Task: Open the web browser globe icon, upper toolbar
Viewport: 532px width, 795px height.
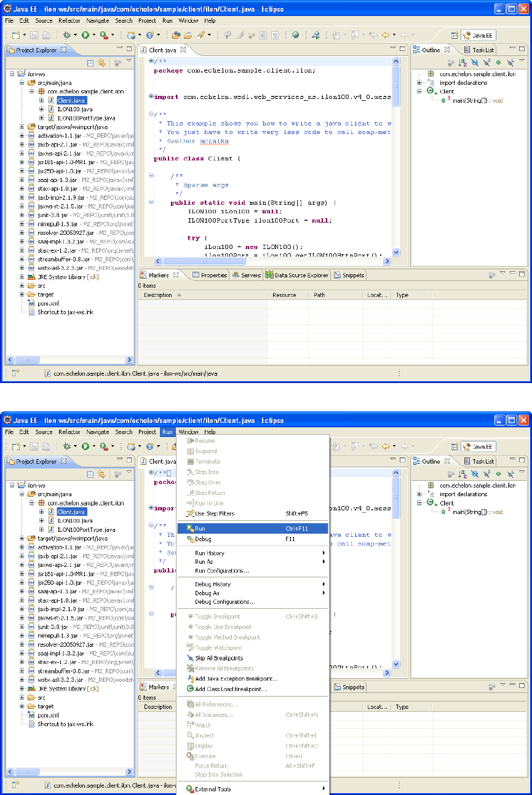Action: pyautogui.click(x=296, y=35)
